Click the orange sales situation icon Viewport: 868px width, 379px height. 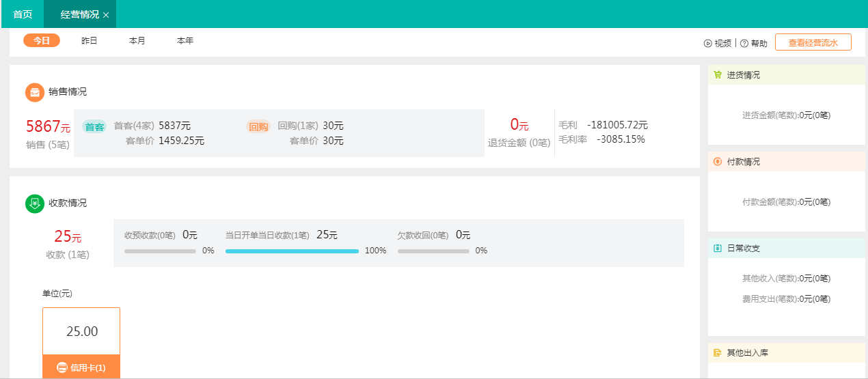(x=35, y=92)
